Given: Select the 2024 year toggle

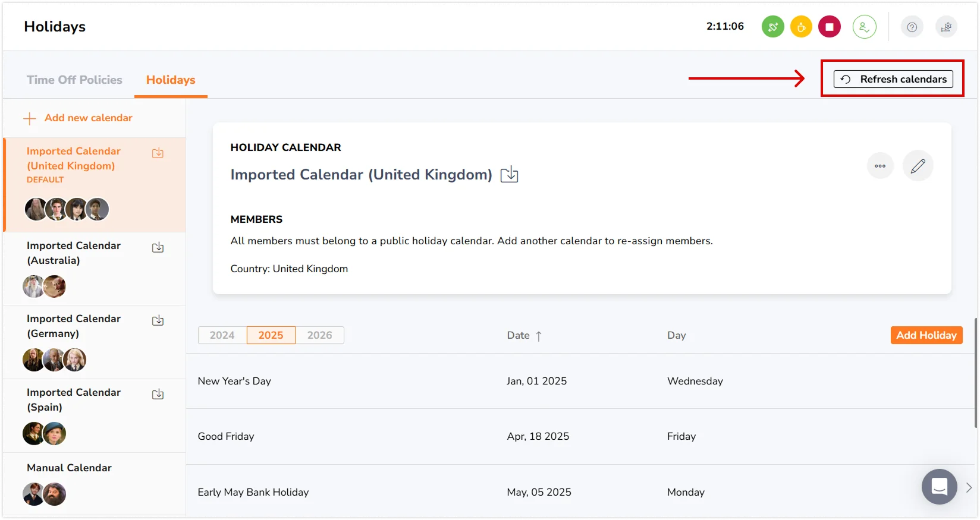Looking at the screenshot, I should [x=222, y=335].
